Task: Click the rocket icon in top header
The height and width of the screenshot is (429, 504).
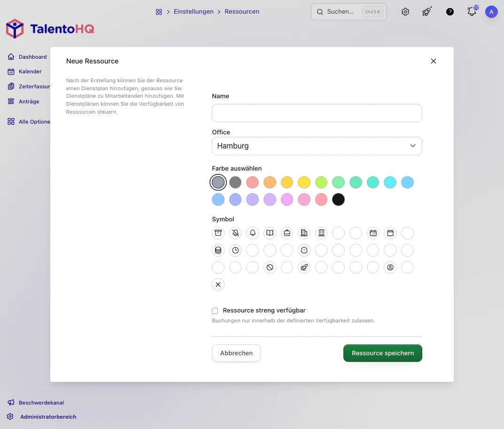Action: [x=426, y=12]
